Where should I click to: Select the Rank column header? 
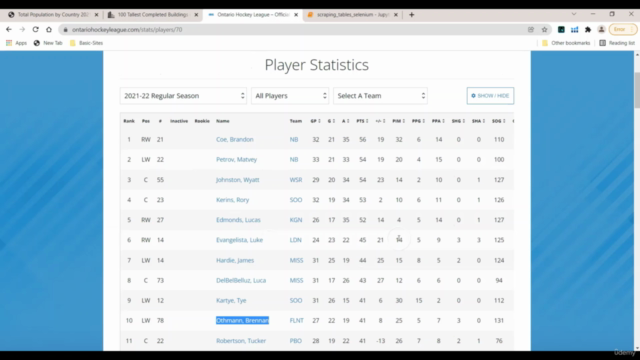129,121
